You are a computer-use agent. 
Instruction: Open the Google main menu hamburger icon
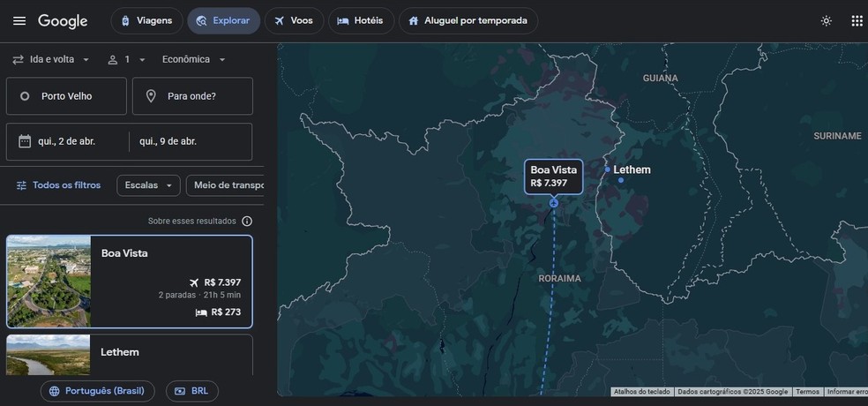[x=19, y=20]
